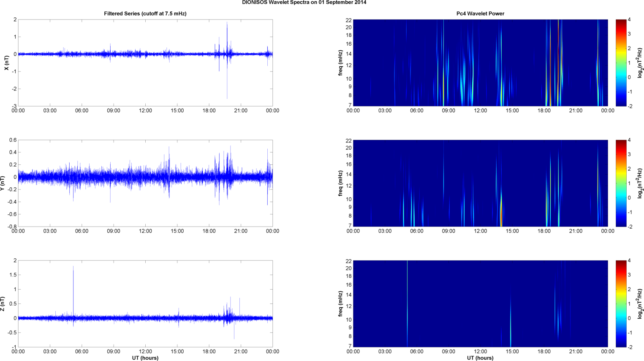This screenshot has width=644, height=361.
Task: Click the green vertical line in bottom spectrogram
Action: click(x=407, y=304)
